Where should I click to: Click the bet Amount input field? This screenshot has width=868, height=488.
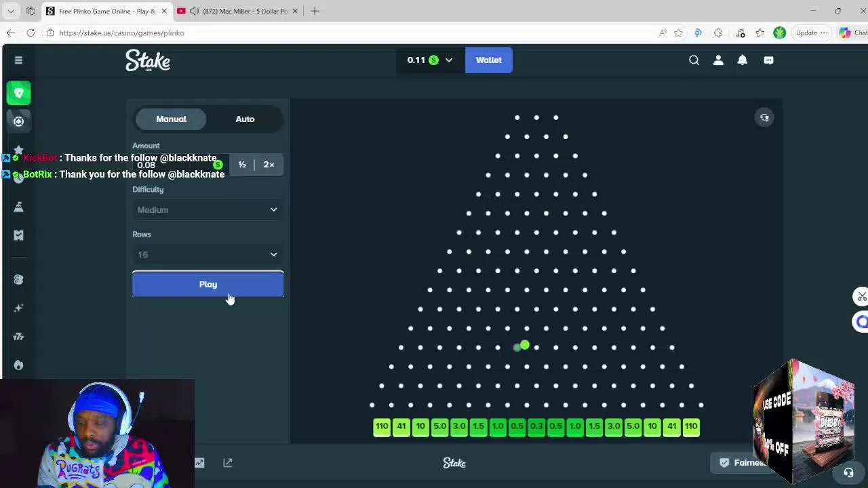(179, 165)
